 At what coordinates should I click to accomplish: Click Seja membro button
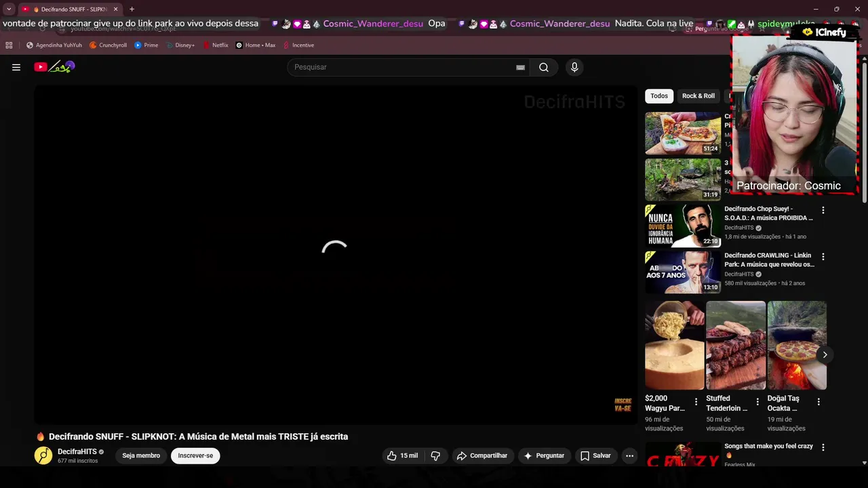tap(141, 455)
